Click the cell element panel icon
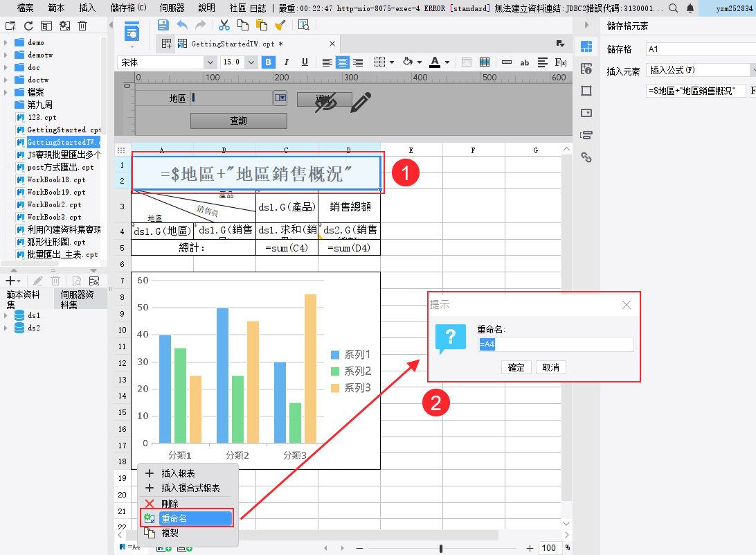756x555 pixels. coord(586,46)
